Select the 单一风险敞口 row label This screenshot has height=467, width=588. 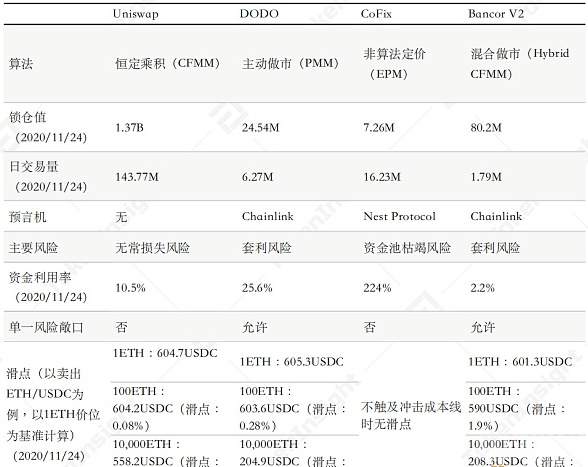[46, 327]
